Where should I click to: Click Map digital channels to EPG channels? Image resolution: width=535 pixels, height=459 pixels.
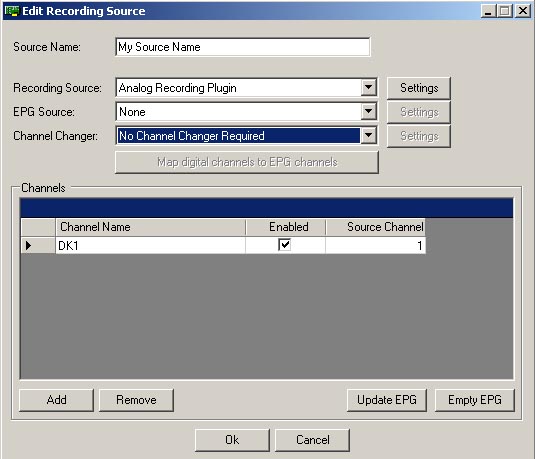pyautogui.click(x=247, y=162)
